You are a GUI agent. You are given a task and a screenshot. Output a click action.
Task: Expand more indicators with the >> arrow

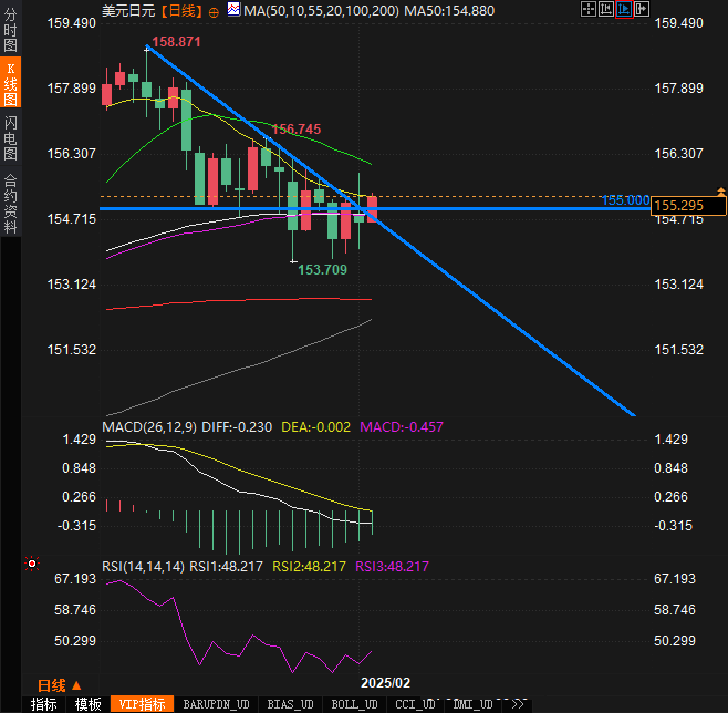coord(518,704)
